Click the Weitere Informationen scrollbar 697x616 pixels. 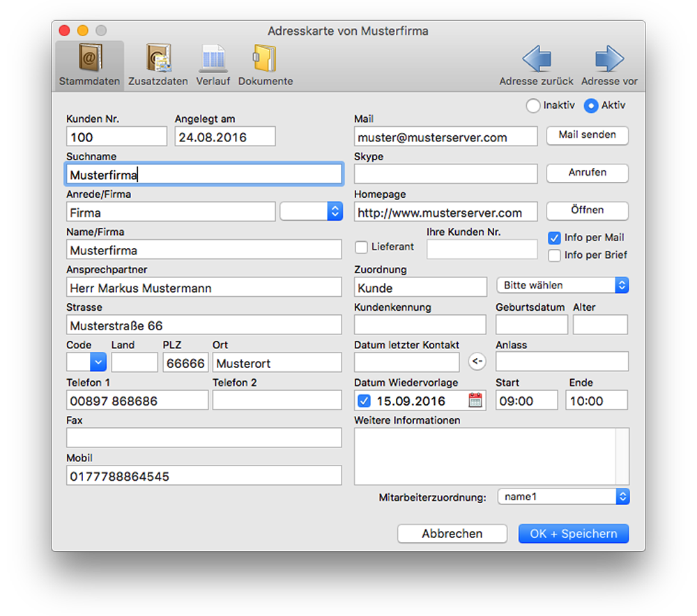click(622, 456)
